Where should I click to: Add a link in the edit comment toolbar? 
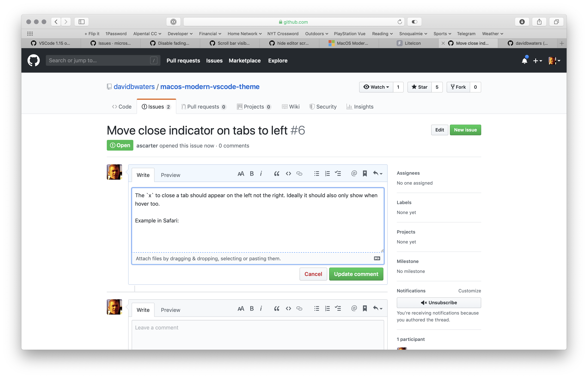(299, 174)
